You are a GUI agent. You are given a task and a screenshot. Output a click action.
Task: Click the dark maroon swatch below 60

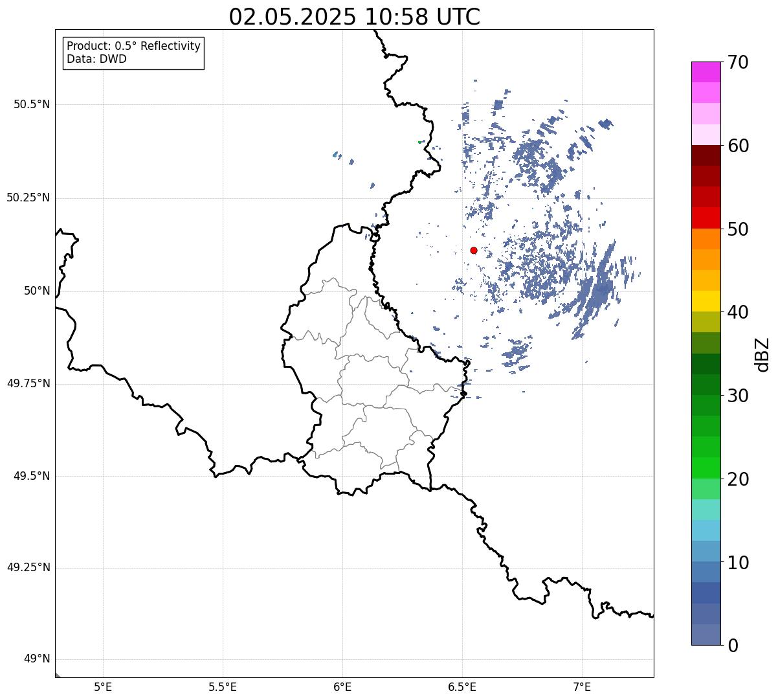tap(706, 155)
